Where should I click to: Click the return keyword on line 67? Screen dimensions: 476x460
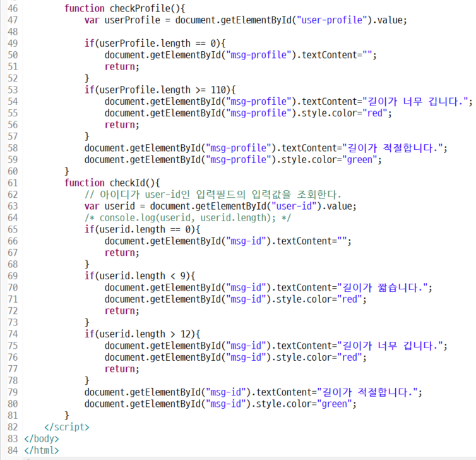tap(119, 253)
